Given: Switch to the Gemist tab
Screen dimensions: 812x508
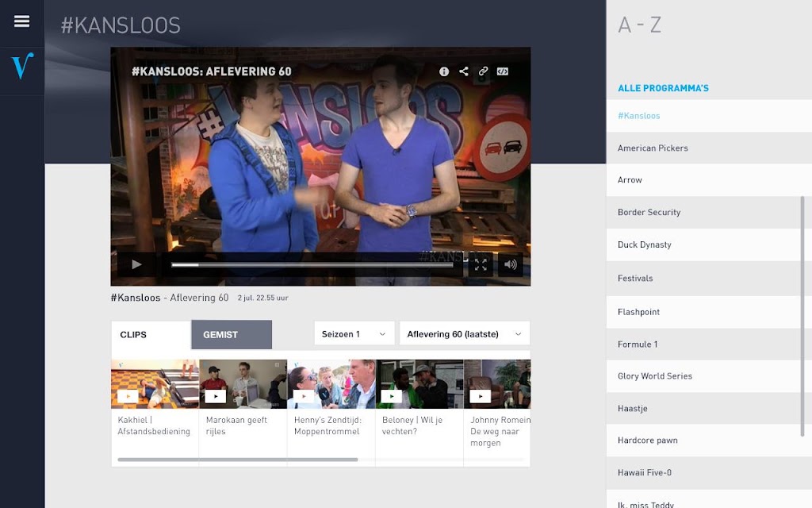Looking at the screenshot, I should click(x=232, y=335).
